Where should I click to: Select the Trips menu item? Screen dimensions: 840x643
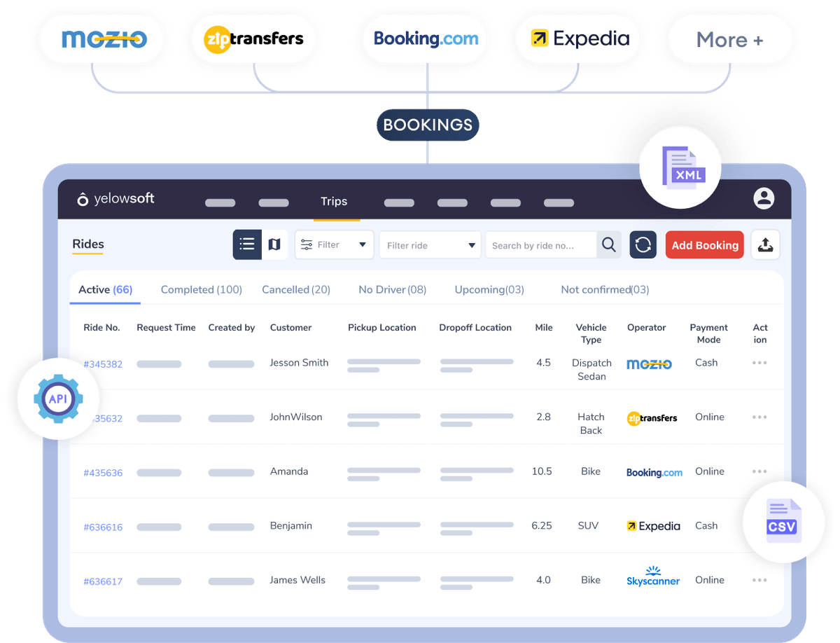334,201
